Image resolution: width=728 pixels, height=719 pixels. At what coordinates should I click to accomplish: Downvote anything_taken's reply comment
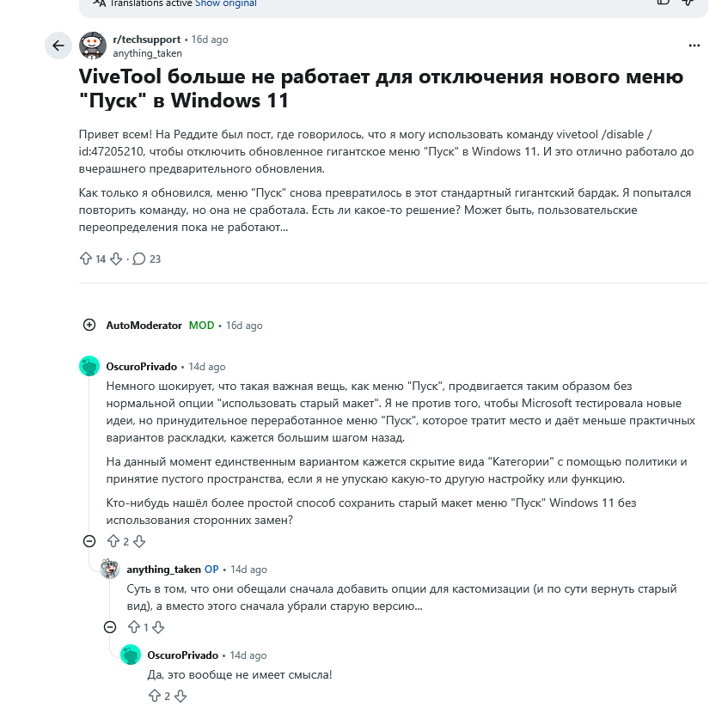[158, 628]
